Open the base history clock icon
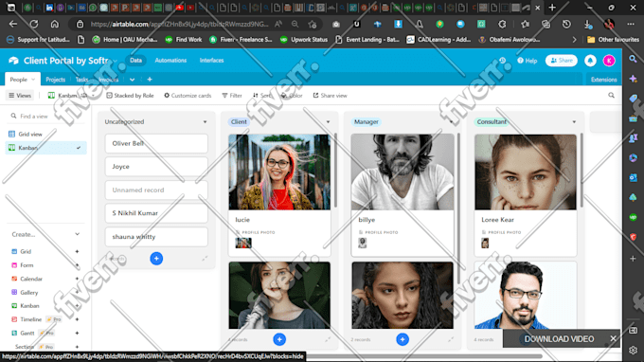This screenshot has height=362, width=644. point(502,61)
